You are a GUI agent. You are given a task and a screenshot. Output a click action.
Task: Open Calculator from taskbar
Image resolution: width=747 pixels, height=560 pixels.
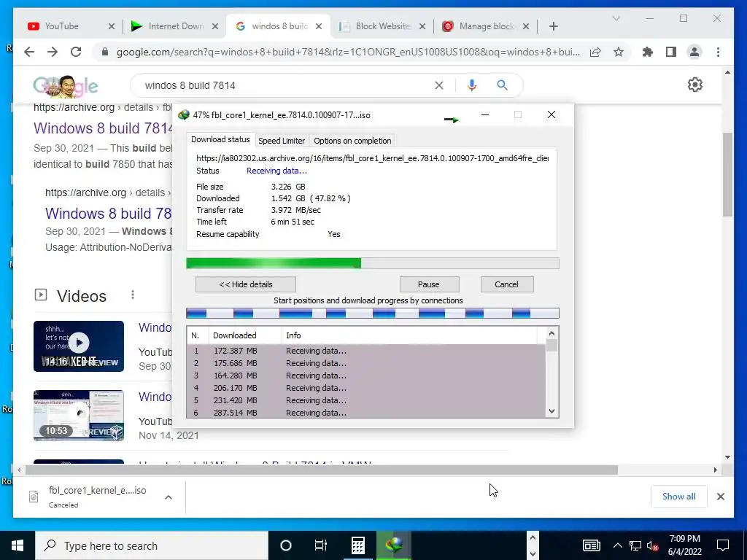[357, 545]
